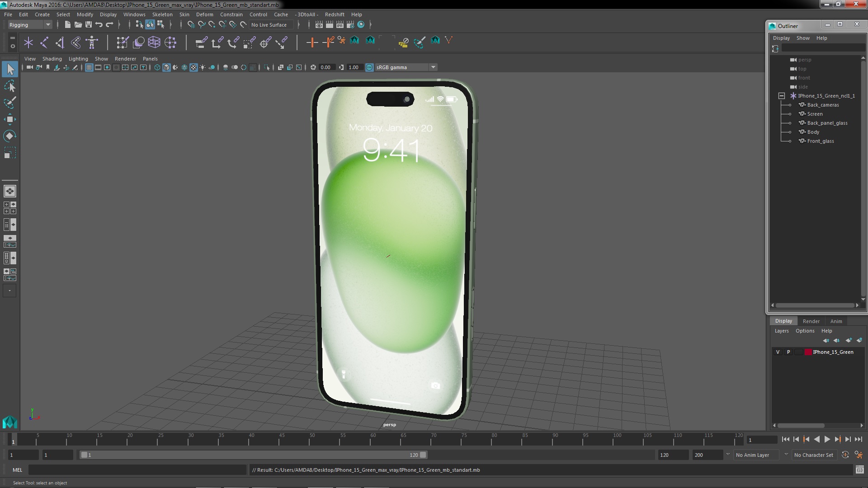Click the current frame input field
Viewport: 868px width, 488px height.
pos(762,440)
